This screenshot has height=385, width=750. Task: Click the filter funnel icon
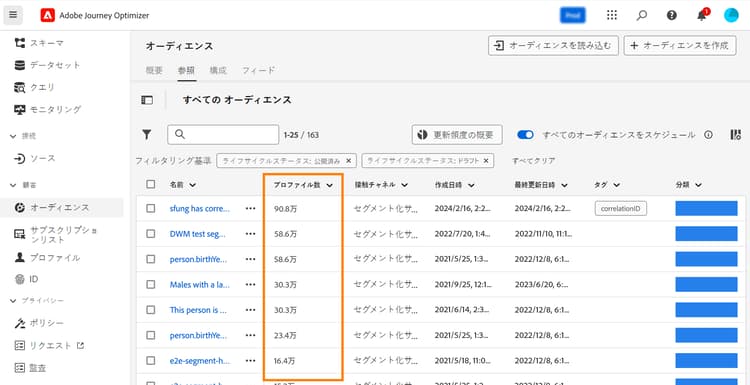(x=147, y=135)
